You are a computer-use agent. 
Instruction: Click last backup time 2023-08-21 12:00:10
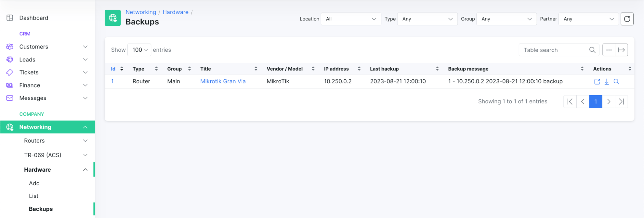tap(398, 81)
